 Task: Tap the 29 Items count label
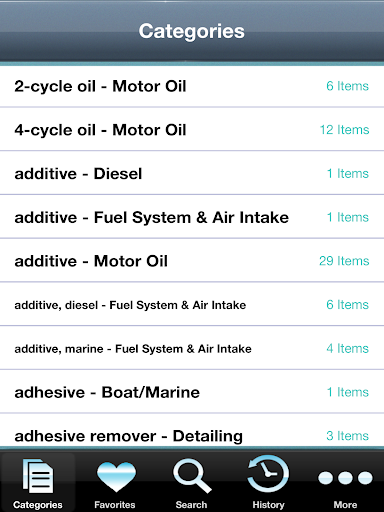pos(344,261)
